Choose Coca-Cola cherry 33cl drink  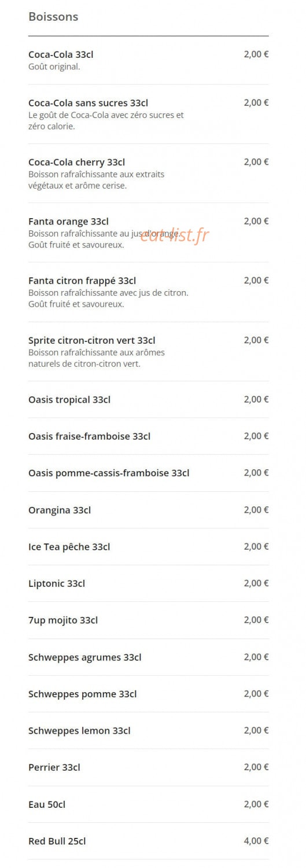pyautogui.click(x=148, y=174)
